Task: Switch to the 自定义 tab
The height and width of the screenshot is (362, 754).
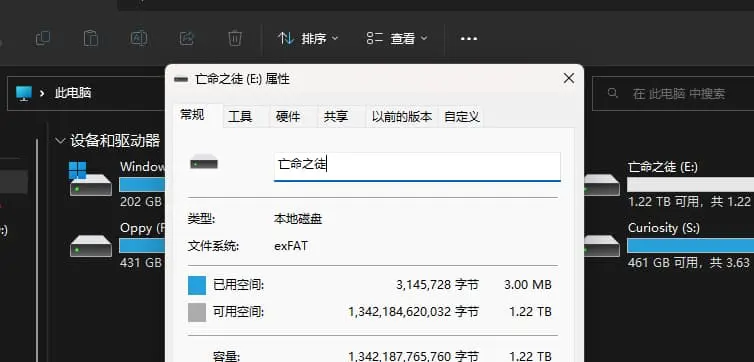Action: point(462,117)
